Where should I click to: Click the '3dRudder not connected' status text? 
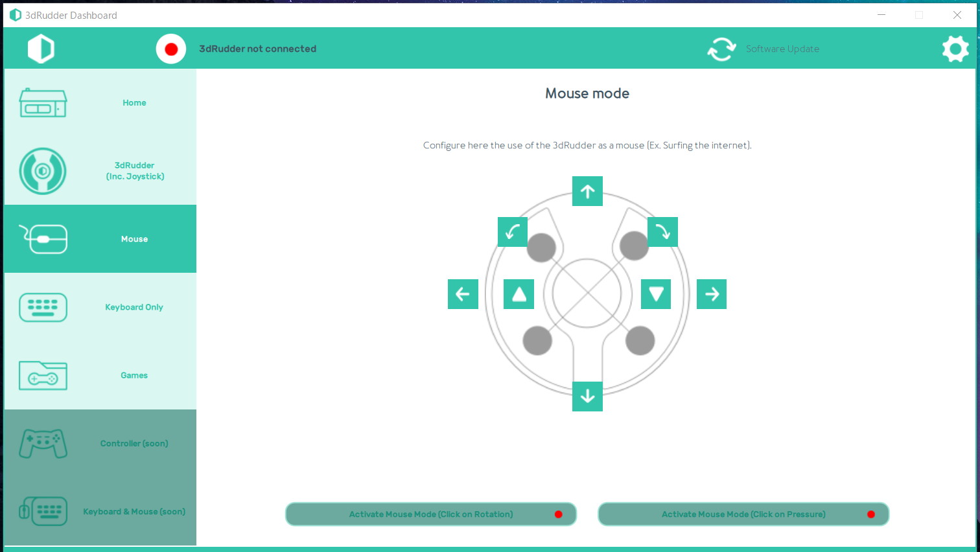pos(257,49)
